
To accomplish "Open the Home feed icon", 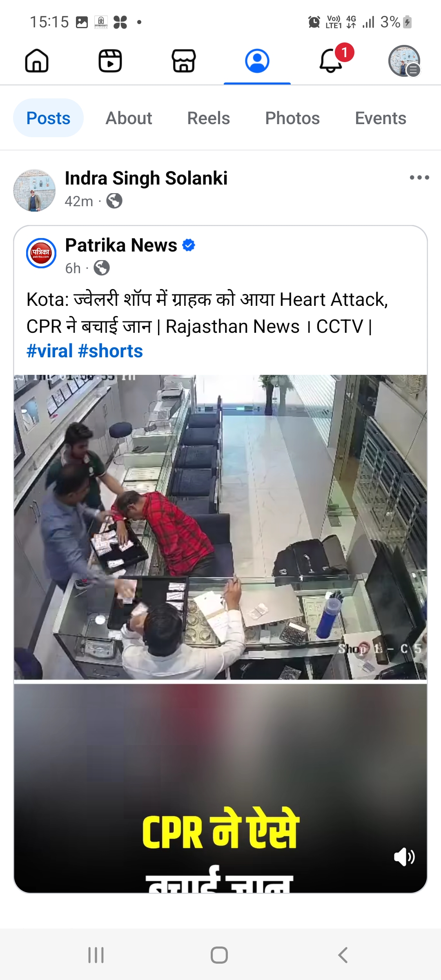I will [37, 61].
